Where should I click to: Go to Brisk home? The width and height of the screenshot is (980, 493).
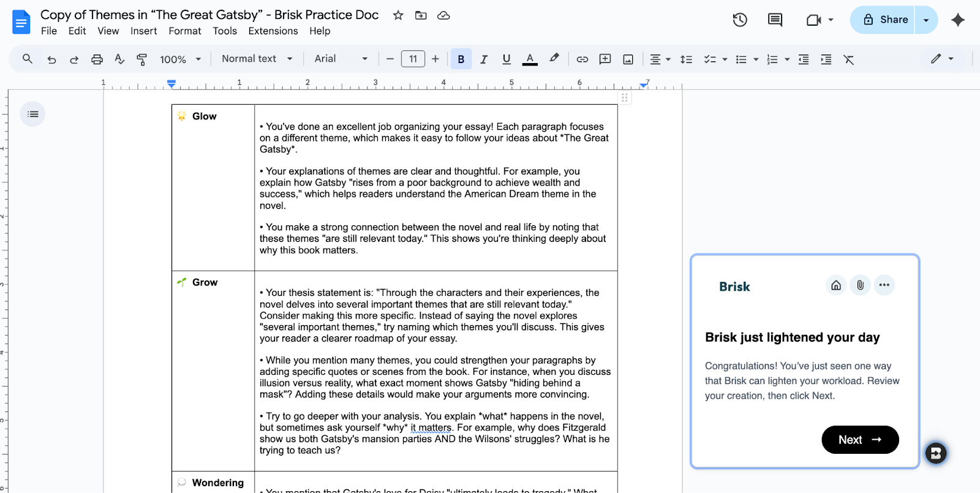(836, 285)
